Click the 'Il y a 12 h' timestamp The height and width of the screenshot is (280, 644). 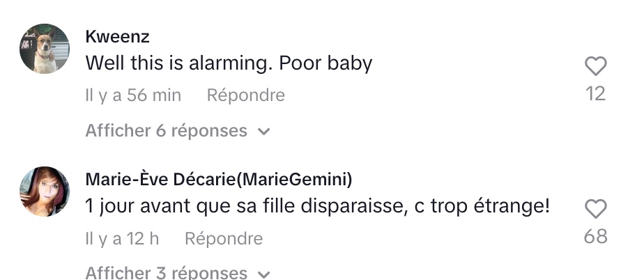pyautogui.click(x=122, y=238)
